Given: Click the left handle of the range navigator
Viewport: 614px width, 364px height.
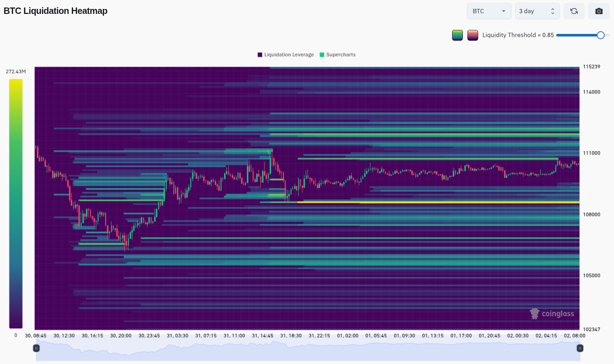Looking at the screenshot, I should pos(36,348).
